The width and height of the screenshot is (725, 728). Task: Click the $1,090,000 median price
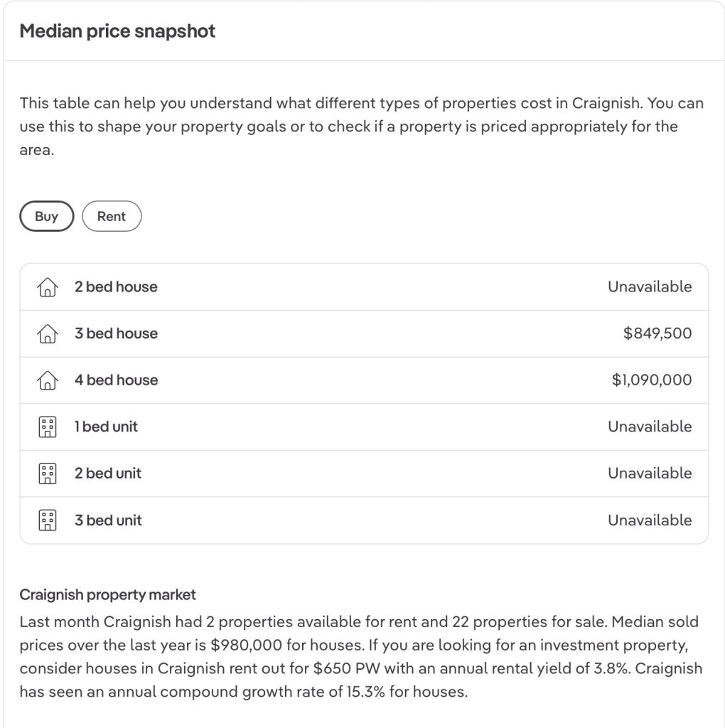click(651, 380)
